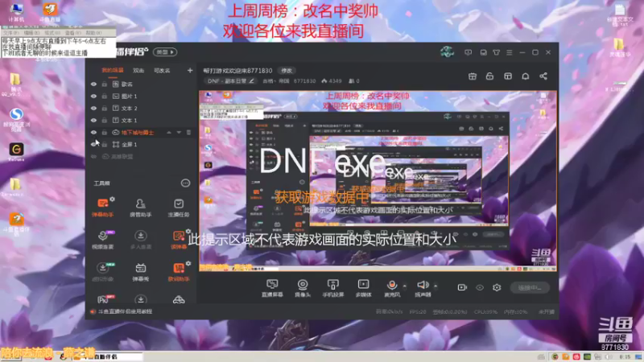Open the streaming settings gear
The width and height of the screenshot is (644, 362).
tap(497, 287)
